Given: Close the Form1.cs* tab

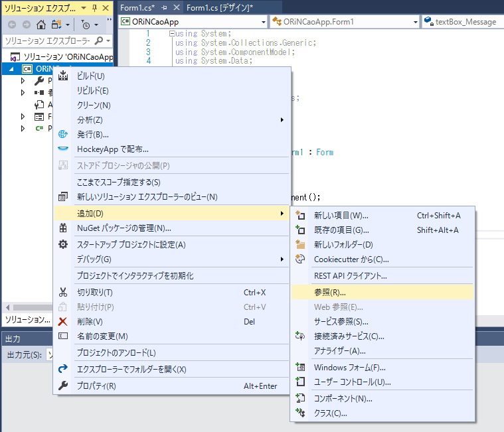Looking at the screenshot, I should 177,7.
